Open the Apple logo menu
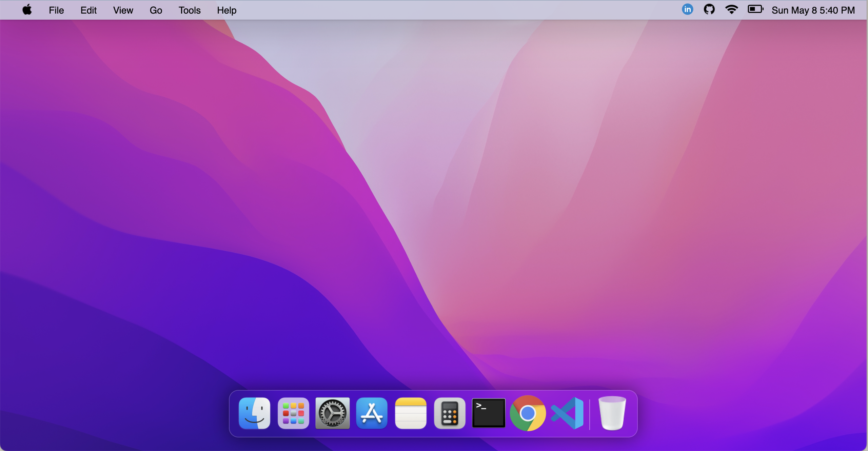 tap(27, 9)
